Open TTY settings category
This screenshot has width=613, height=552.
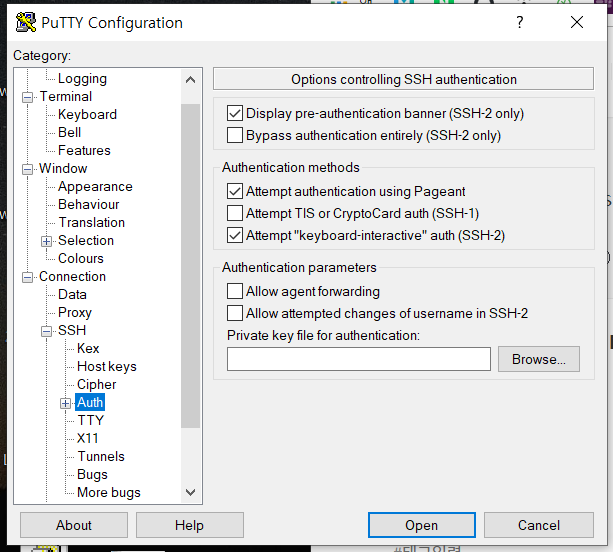point(90,420)
